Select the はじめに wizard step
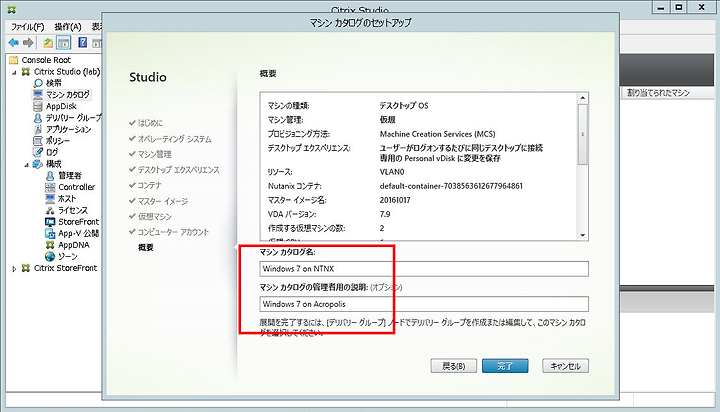This screenshot has height=412, width=720. [x=150, y=123]
